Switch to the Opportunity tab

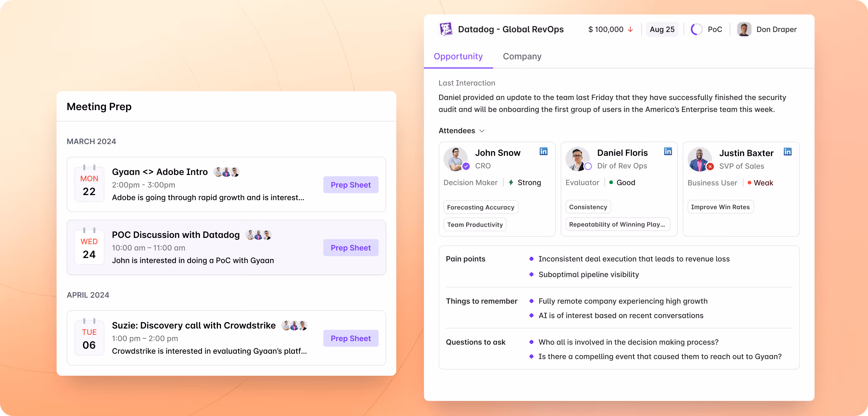tap(458, 56)
